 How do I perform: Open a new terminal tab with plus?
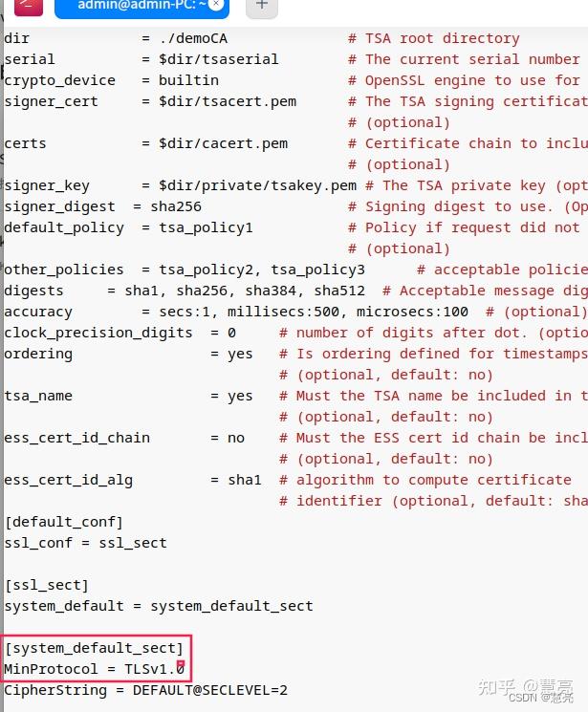(262, 7)
